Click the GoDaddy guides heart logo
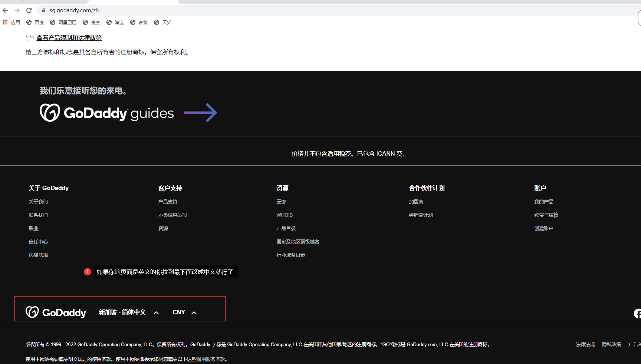Image resolution: width=641 pixels, height=364 pixels. 50,113
